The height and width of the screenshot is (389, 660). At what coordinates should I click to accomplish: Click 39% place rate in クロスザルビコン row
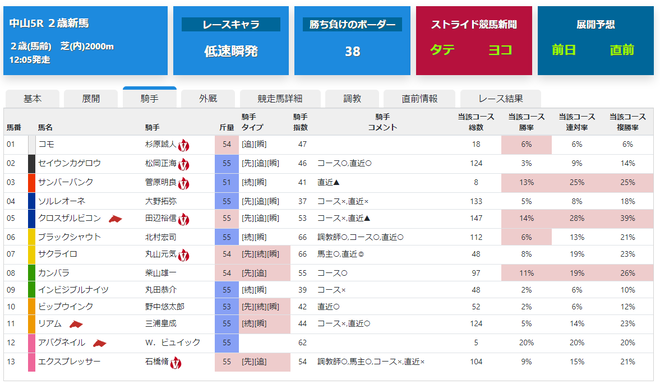click(x=628, y=218)
